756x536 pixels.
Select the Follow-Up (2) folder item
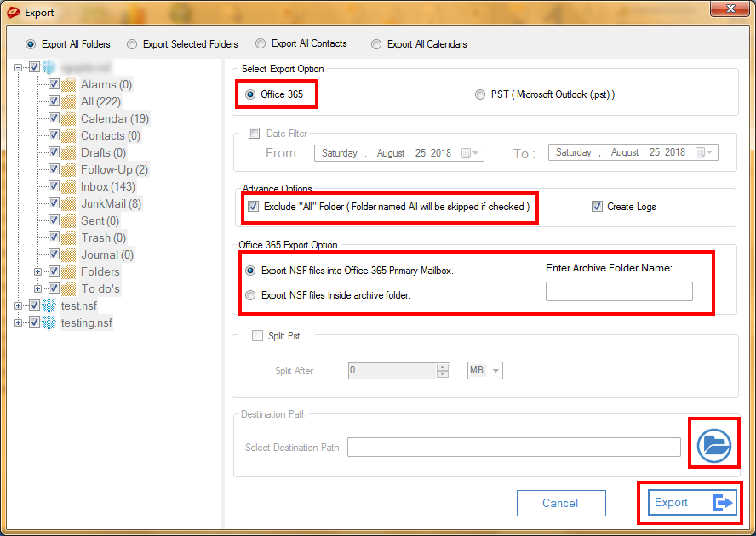pyautogui.click(x=114, y=169)
